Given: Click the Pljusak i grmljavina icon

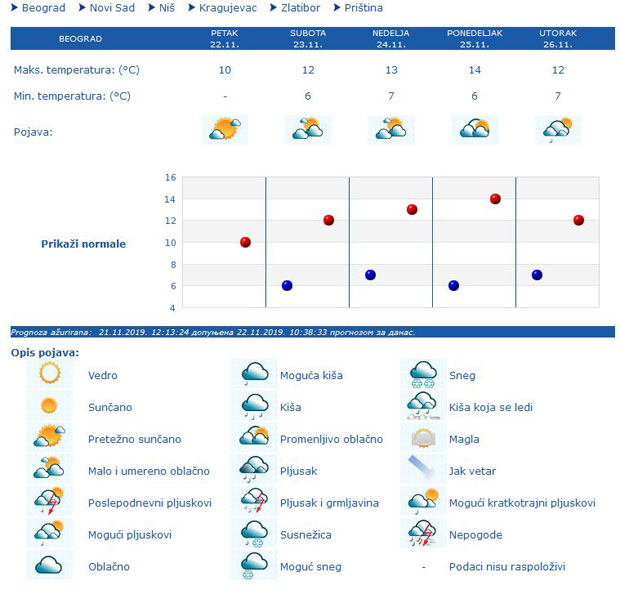Looking at the screenshot, I should (x=255, y=502).
